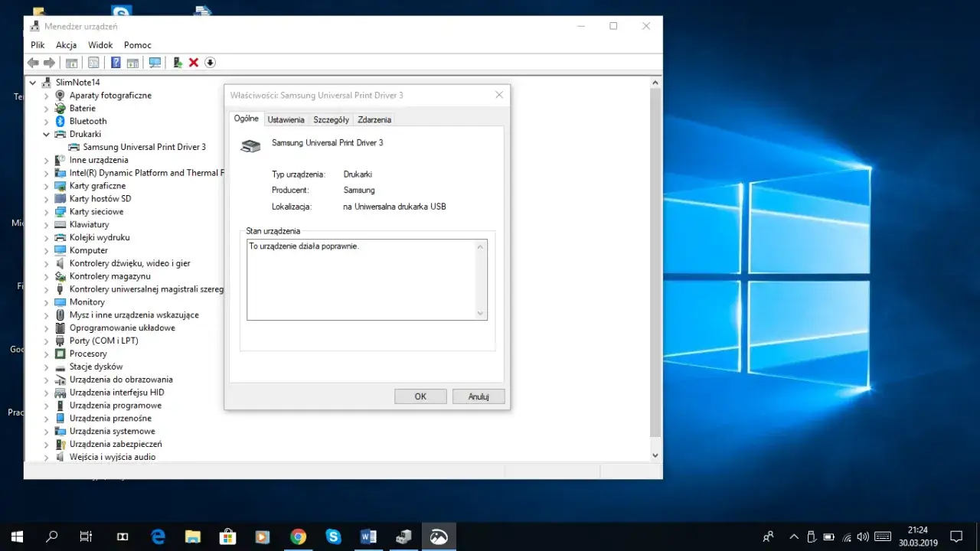Open the Akcja menu
This screenshot has width=980, height=551.
67,44
